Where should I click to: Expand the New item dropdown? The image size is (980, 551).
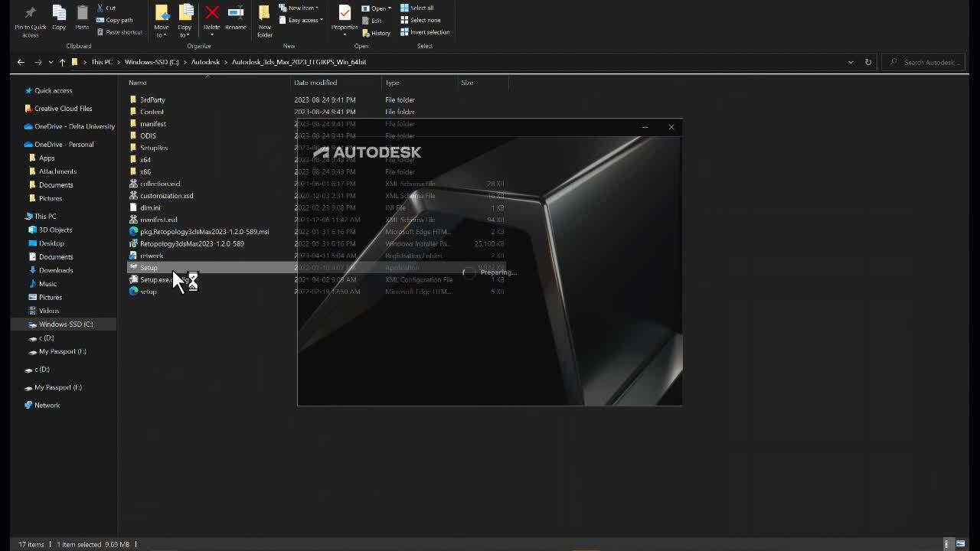click(299, 8)
